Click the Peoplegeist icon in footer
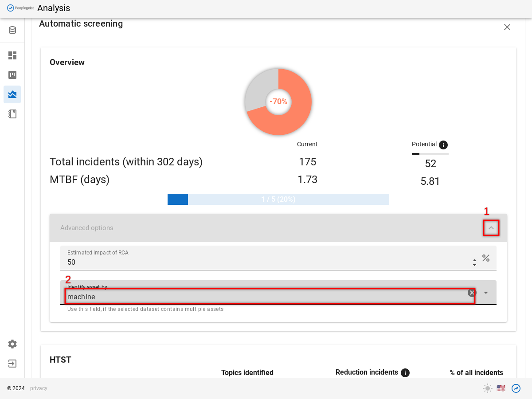This screenshot has width=532, height=399. 516,388
